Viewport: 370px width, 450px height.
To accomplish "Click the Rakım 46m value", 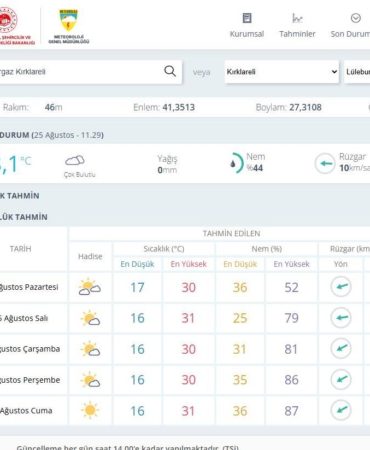I will tap(53, 107).
